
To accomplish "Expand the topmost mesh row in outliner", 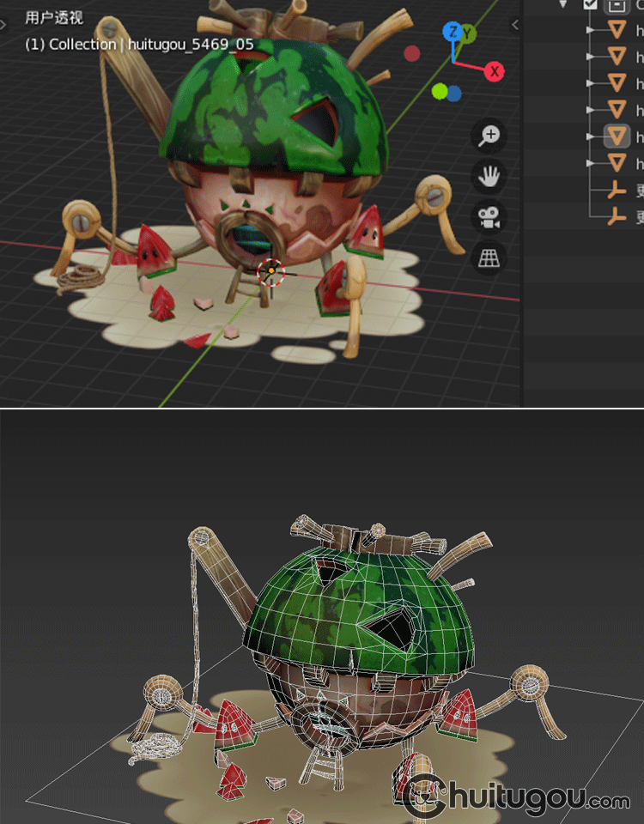I will click(591, 30).
